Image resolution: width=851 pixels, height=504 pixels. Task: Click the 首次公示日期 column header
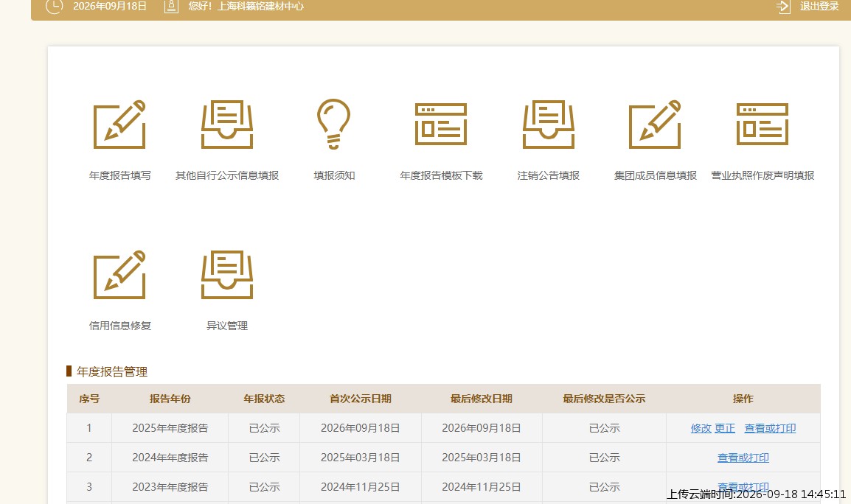[361, 399]
